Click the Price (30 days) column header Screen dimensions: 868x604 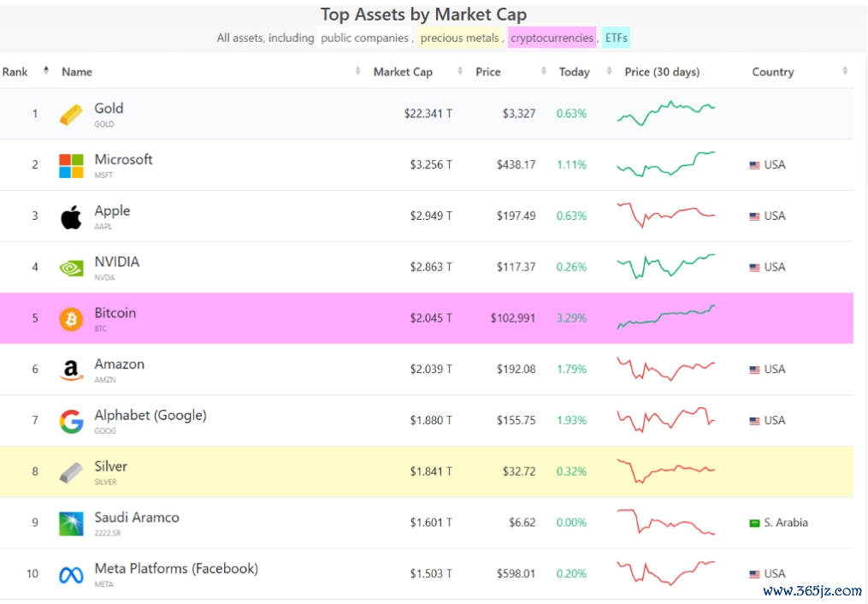pyautogui.click(x=662, y=72)
